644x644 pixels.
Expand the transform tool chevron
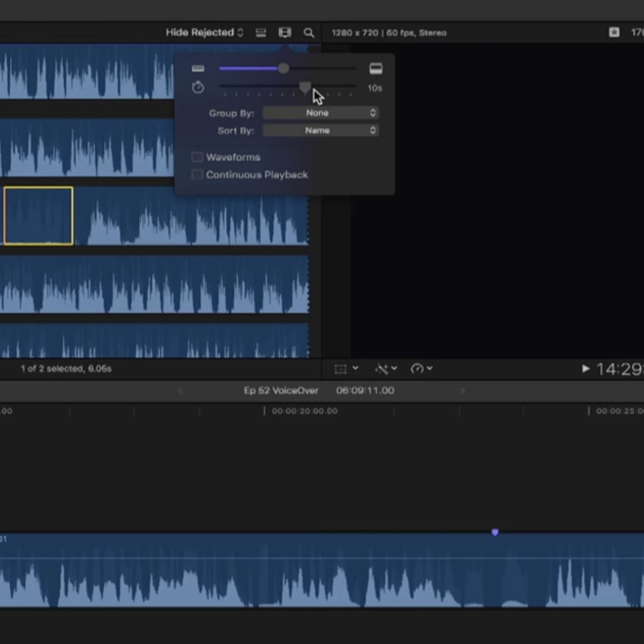click(x=355, y=368)
